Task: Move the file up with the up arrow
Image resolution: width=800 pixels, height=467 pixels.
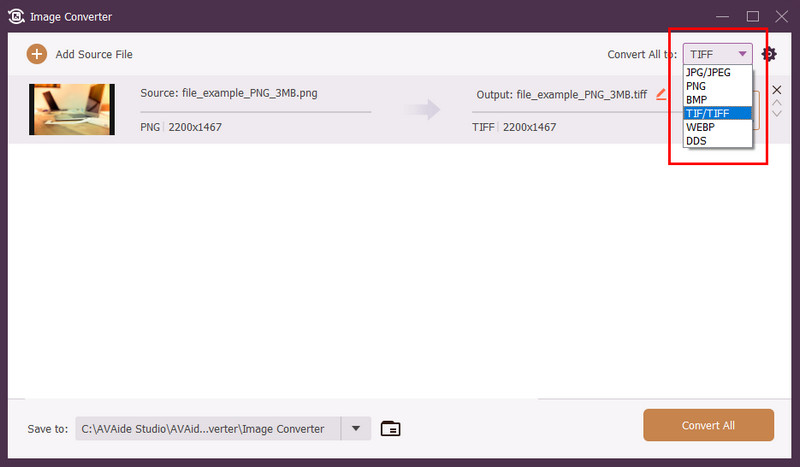Action: tap(777, 103)
